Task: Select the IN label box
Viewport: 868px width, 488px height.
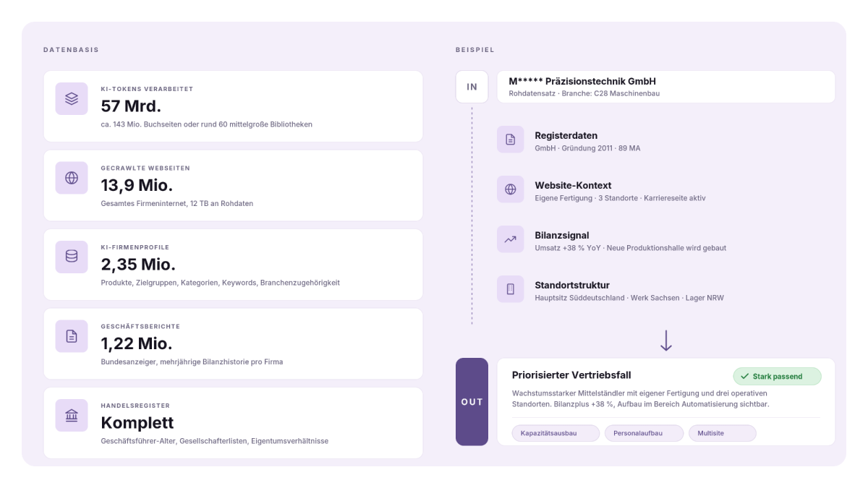Action: pyautogui.click(x=472, y=87)
